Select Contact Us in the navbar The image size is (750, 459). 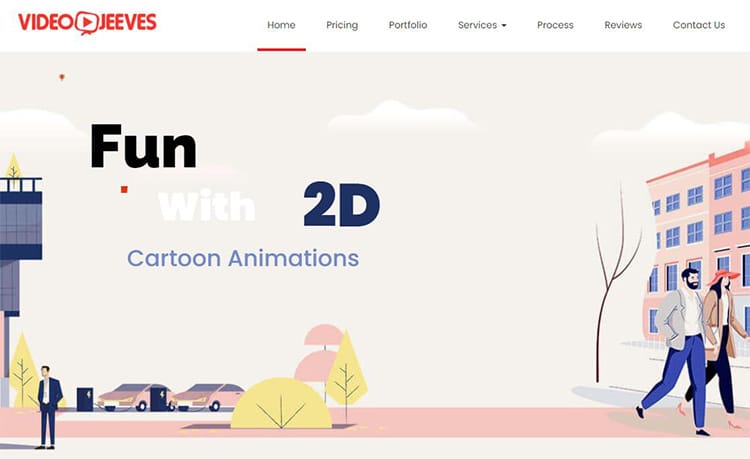tap(699, 25)
